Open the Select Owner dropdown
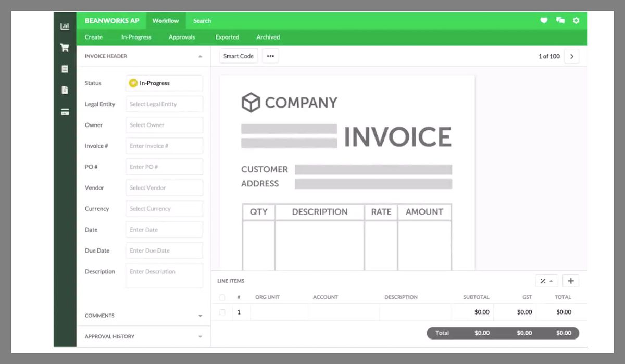This screenshot has height=364, width=625. 164,125
